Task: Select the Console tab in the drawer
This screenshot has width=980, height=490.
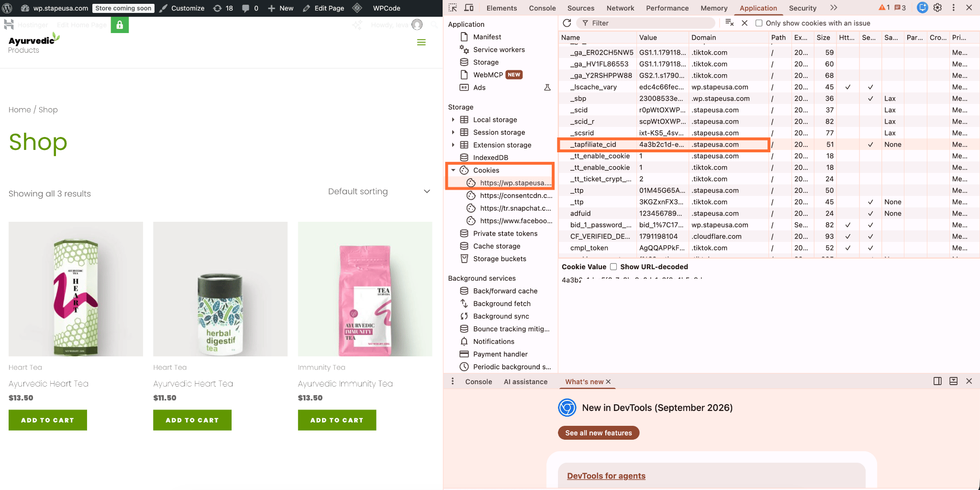Action: (479, 382)
